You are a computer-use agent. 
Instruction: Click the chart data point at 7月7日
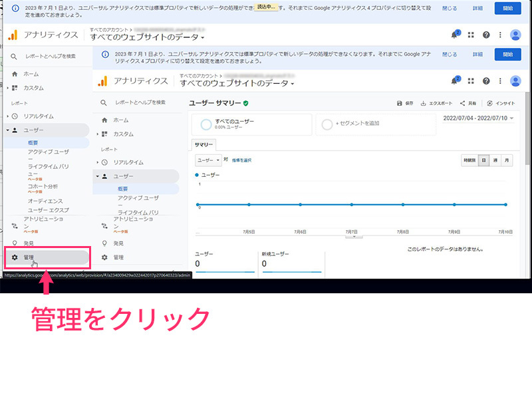pyautogui.click(x=352, y=205)
